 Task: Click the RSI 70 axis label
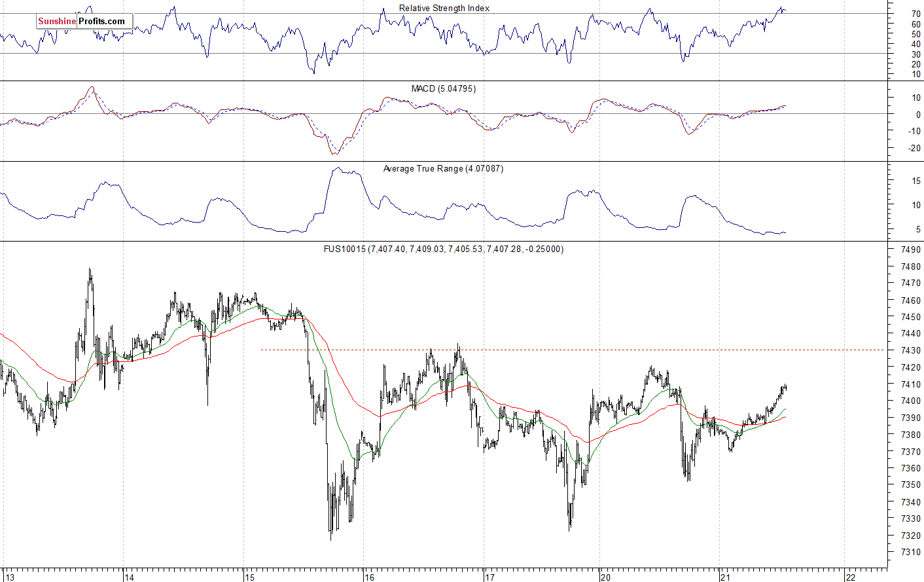click(x=916, y=14)
